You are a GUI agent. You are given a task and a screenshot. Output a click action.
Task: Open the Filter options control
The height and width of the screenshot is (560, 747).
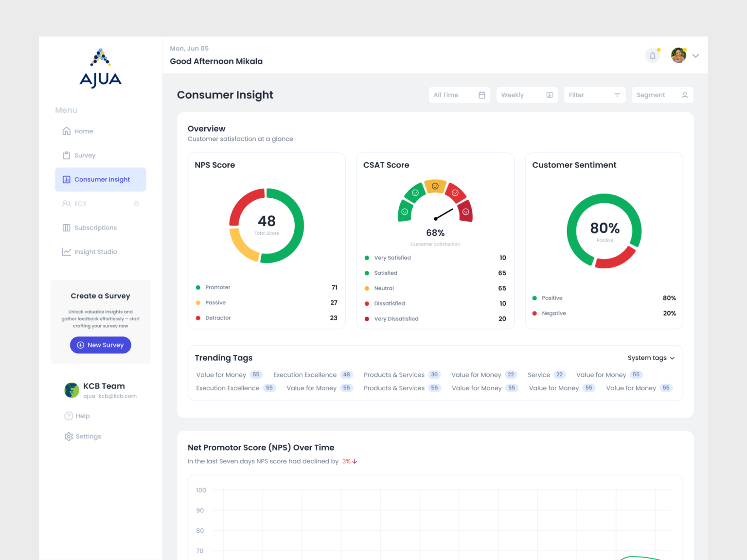pos(594,95)
